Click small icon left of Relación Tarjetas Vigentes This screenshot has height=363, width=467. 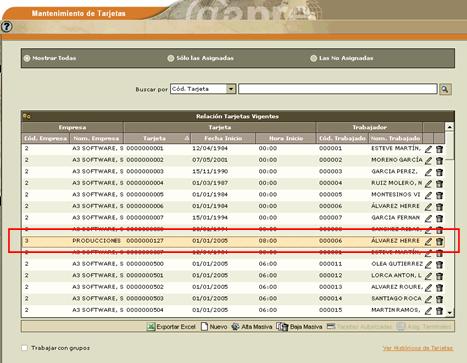[x=27, y=116]
